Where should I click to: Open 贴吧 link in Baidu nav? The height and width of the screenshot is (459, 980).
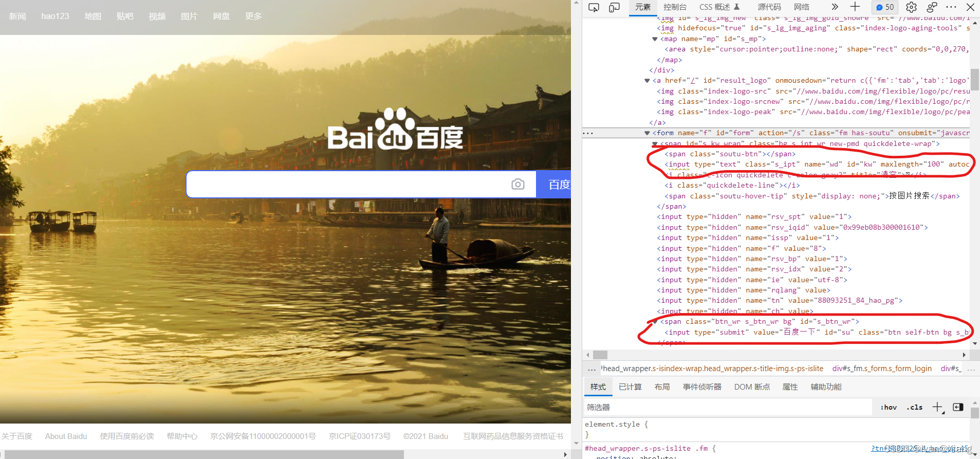[x=125, y=16]
